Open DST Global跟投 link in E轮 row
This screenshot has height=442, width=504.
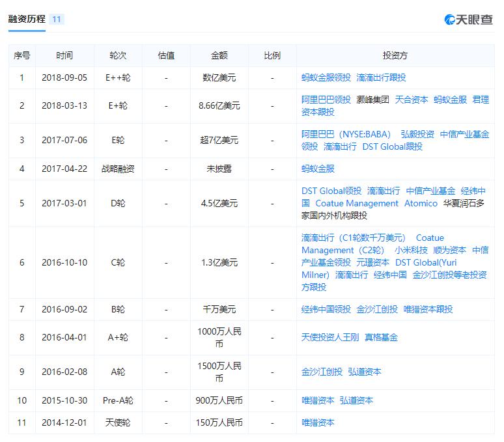click(x=392, y=147)
